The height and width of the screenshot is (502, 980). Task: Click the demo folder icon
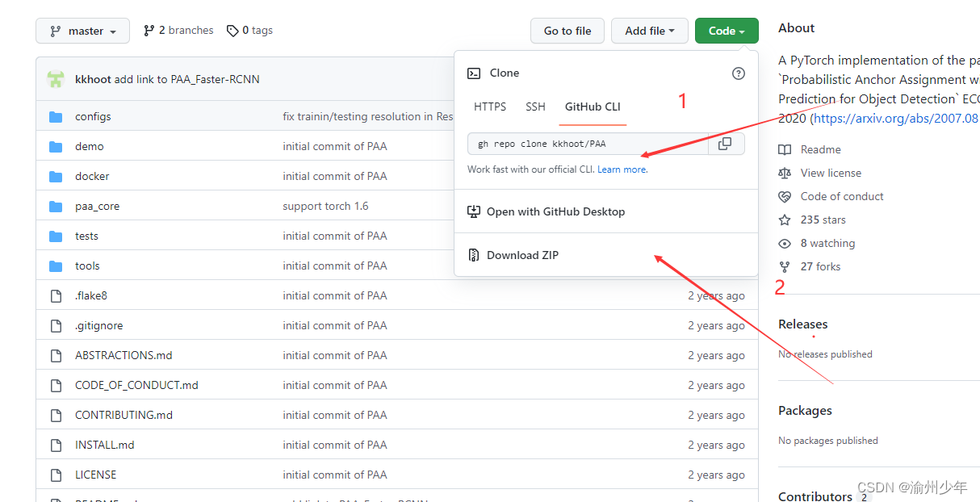pos(56,147)
